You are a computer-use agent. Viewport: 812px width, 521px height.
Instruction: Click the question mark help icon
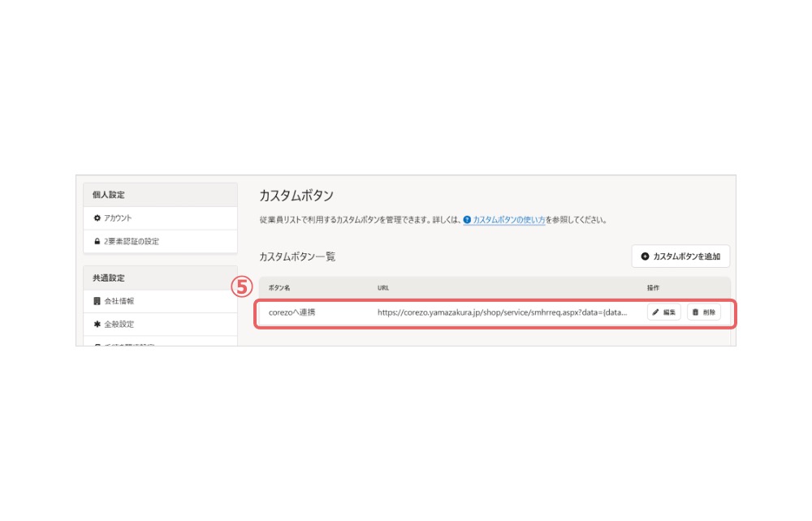tap(467, 220)
